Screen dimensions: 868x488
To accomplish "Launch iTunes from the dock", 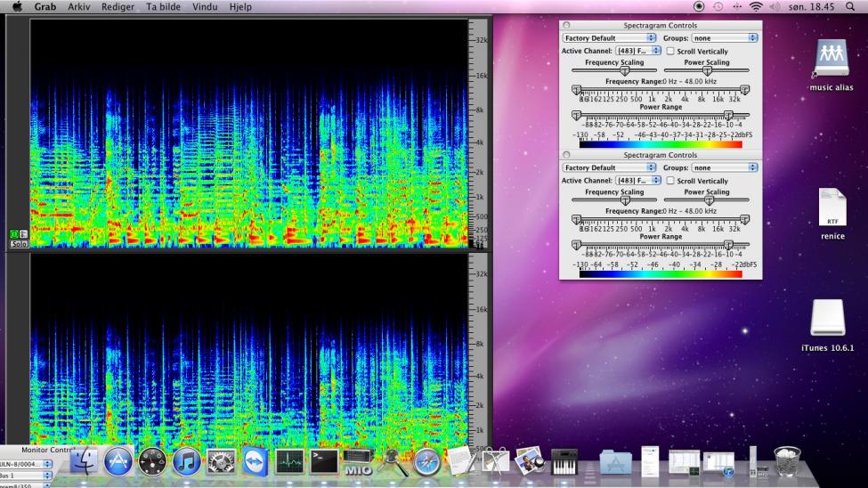I will 186,461.
